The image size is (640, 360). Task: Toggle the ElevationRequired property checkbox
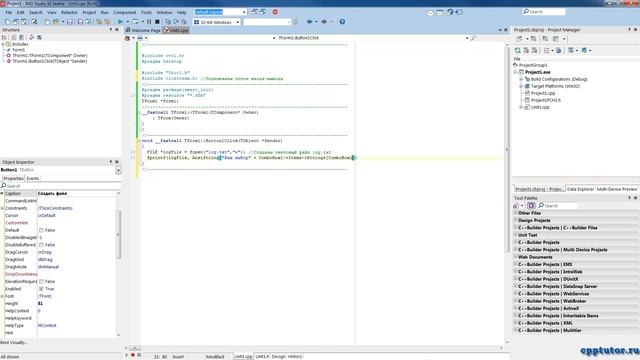point(41,282)
